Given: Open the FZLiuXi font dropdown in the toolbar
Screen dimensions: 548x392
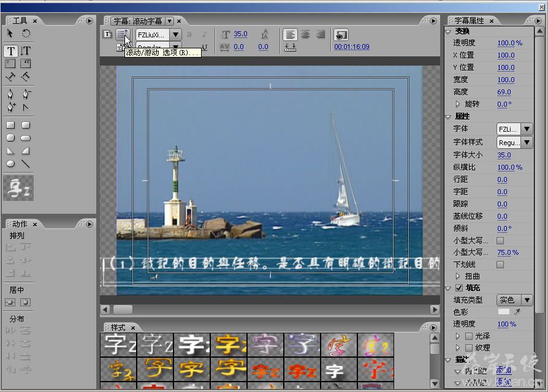Looking at the screenshot, I should (x=175, y=34).
